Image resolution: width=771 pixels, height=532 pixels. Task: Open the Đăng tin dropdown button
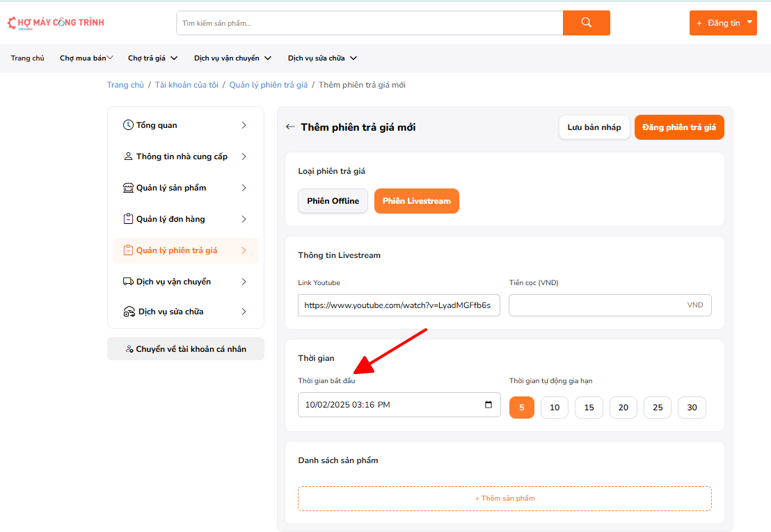pyautogui.click(x=723, y=23)
